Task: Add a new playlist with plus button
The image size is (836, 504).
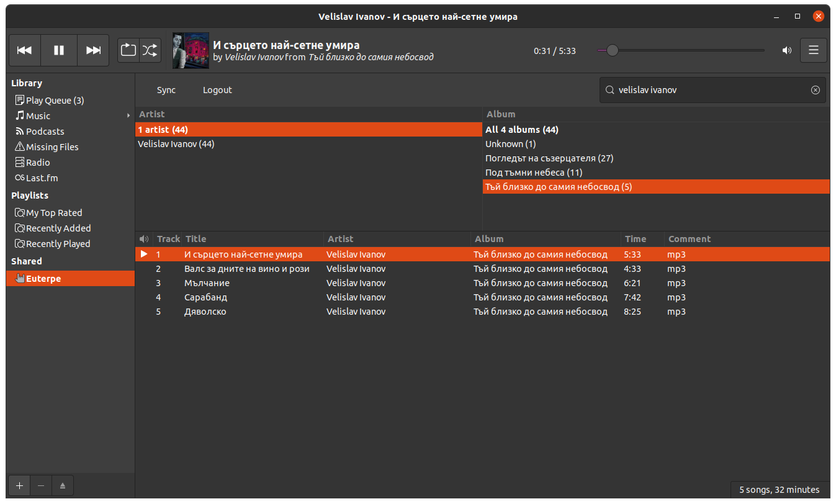Action: tap(19, 485)
